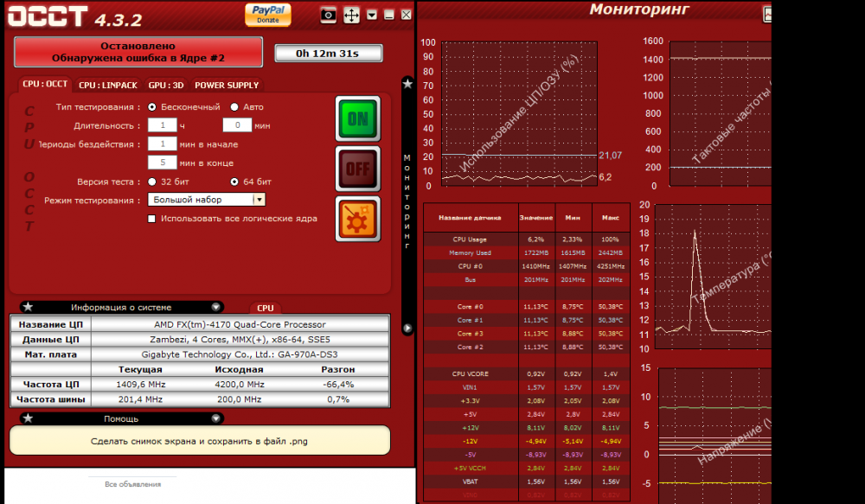This screenshot has width=865, height=504.
Task: Start the test with green ON button
Action: point(358,118)
